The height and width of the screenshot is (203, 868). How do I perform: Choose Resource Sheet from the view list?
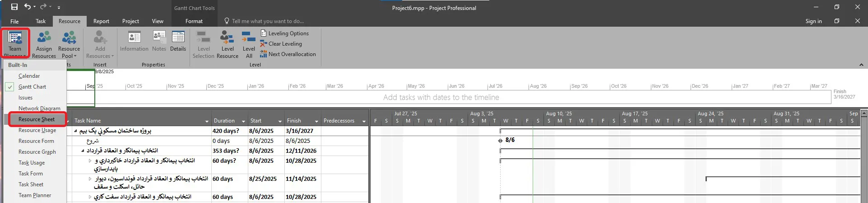(x=37, y=119)
